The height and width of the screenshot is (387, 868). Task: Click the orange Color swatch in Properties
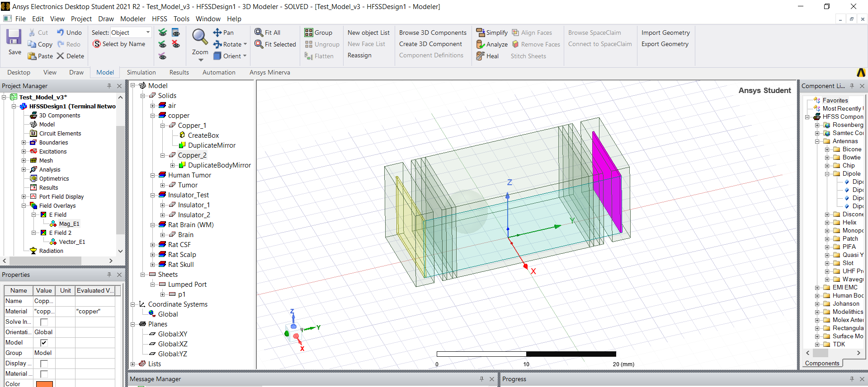44,384
